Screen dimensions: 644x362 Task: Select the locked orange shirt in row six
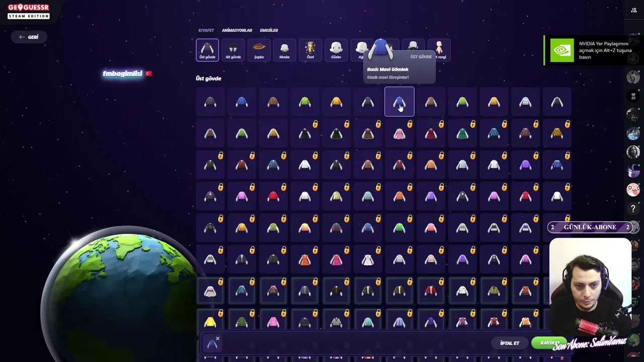pyautogui.click(x=305, y=259)
